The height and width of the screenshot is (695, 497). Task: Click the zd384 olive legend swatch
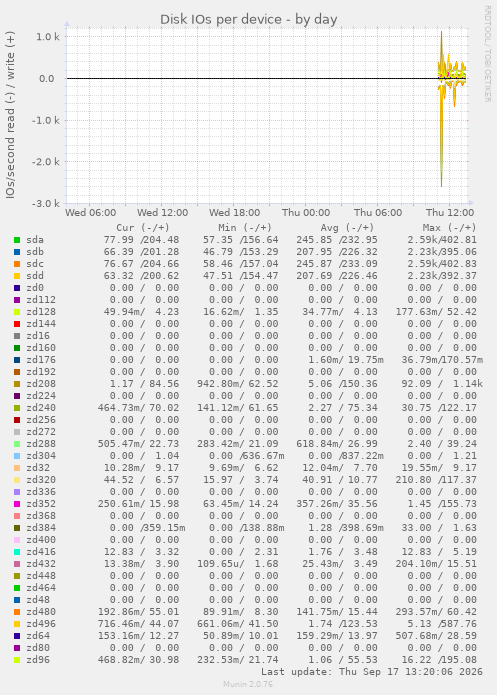17,528
